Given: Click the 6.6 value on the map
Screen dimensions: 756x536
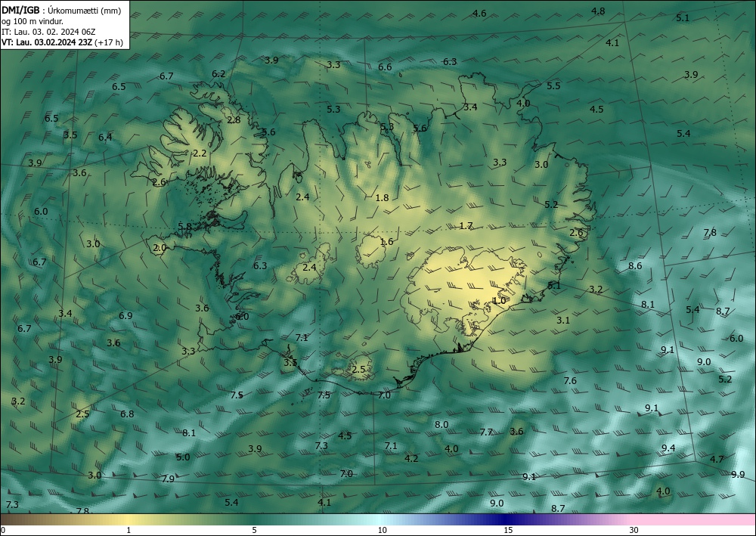Looking at the screenshot, I should click(385, 67).
